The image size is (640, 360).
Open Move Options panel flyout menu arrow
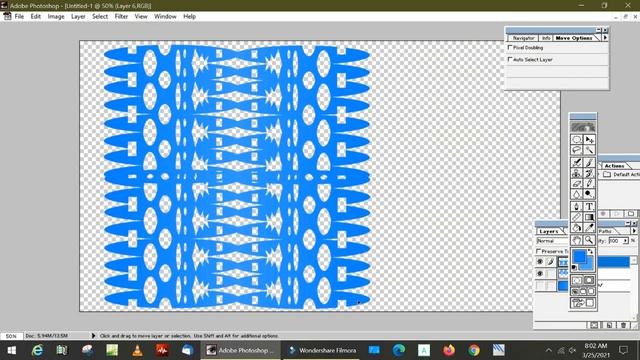click(x=605, y=38)
